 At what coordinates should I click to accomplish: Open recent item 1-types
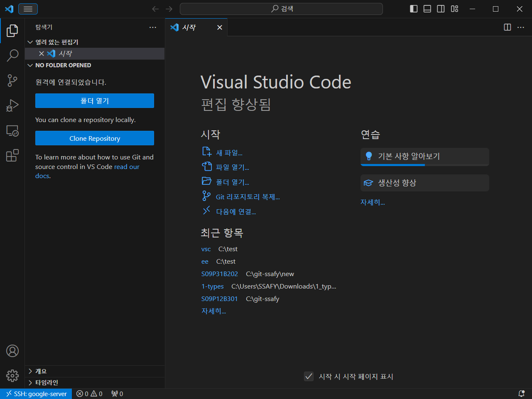coord(213,286)
